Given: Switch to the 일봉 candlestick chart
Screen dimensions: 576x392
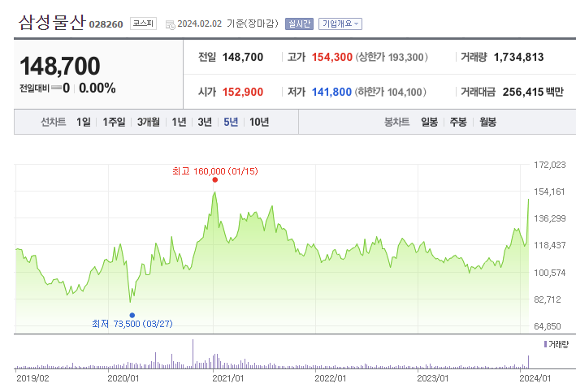Looking at the screenshot, I should point(429,122).
